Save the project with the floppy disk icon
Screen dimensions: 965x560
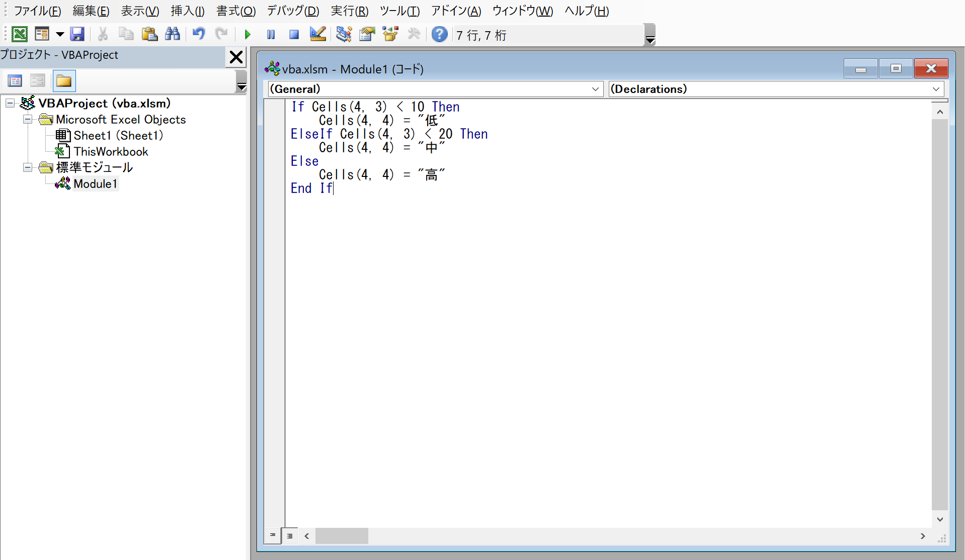coord(77,34)
